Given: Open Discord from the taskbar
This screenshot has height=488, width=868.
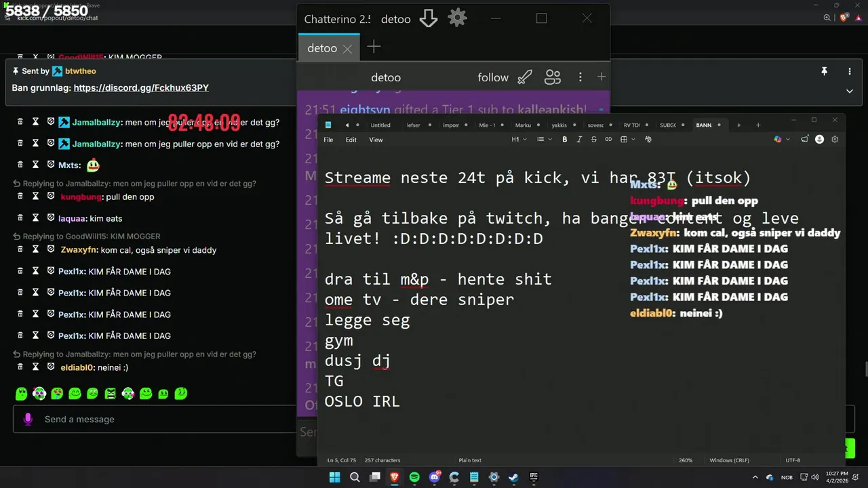Looking at the screenshot, I should click(435, 477).
